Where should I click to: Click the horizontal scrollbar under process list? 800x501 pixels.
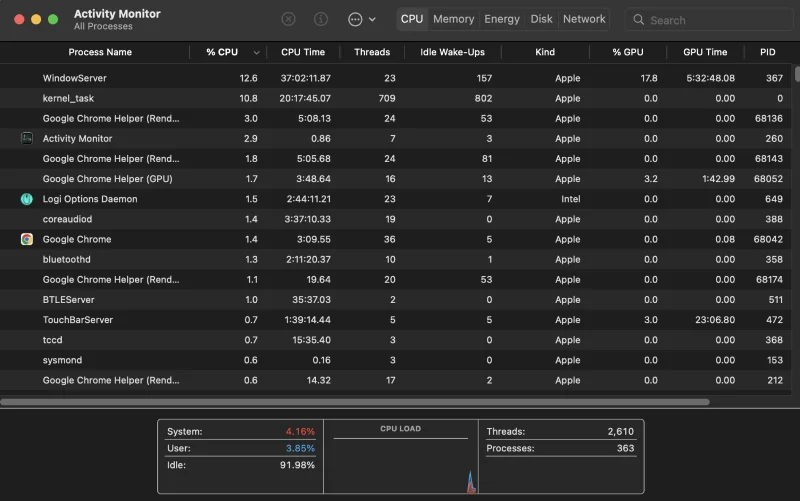tap(355, 402)
